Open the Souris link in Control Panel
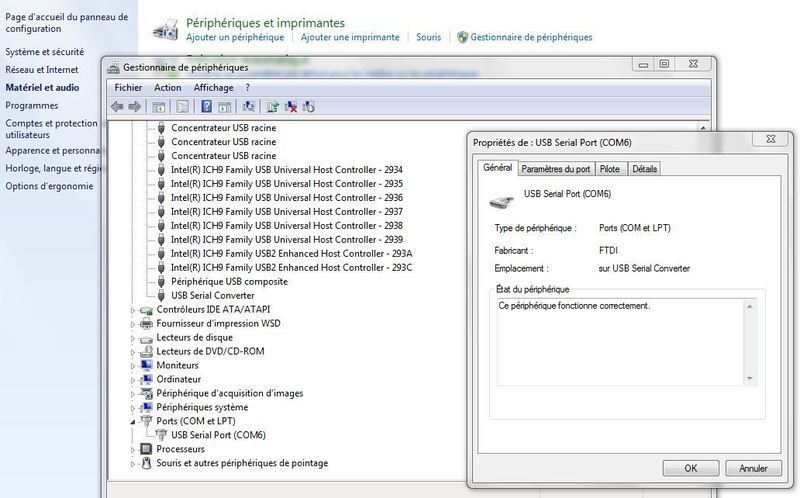Viewport: 800px width, 498px height. pyautogui.click(x=429, y=37)
